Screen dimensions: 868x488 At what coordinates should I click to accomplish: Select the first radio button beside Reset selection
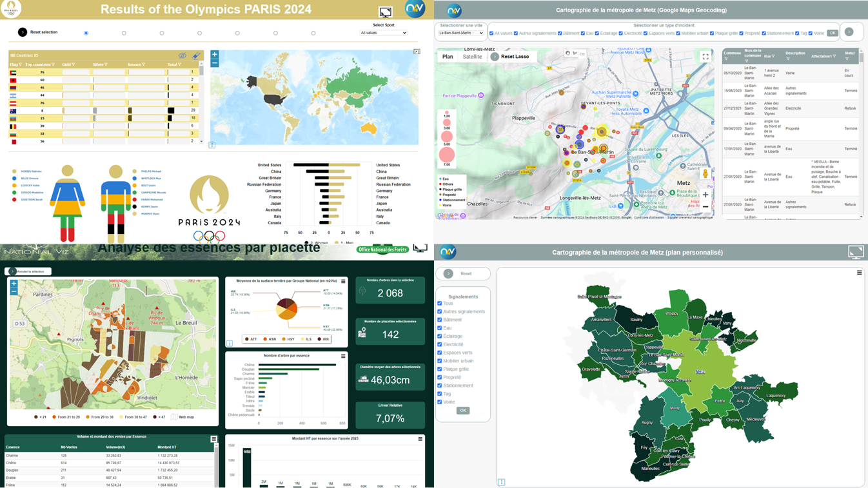click(86, 33)
